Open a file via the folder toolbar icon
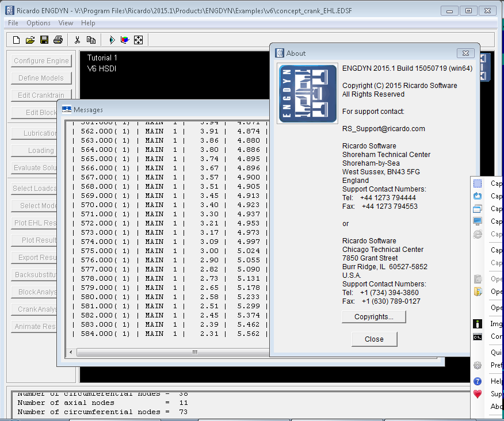The image size is (504, 421). [30, 40]
